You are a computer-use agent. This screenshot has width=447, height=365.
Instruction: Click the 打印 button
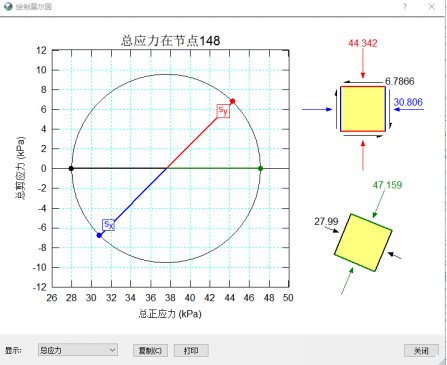tap(191, 351)
